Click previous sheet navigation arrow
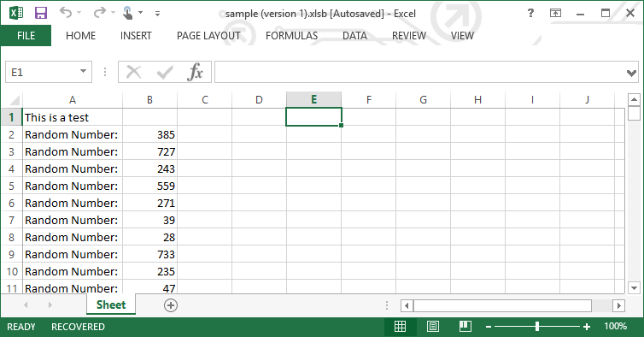The height and width of the screenshot is (337, 644). tap(26, 304)
